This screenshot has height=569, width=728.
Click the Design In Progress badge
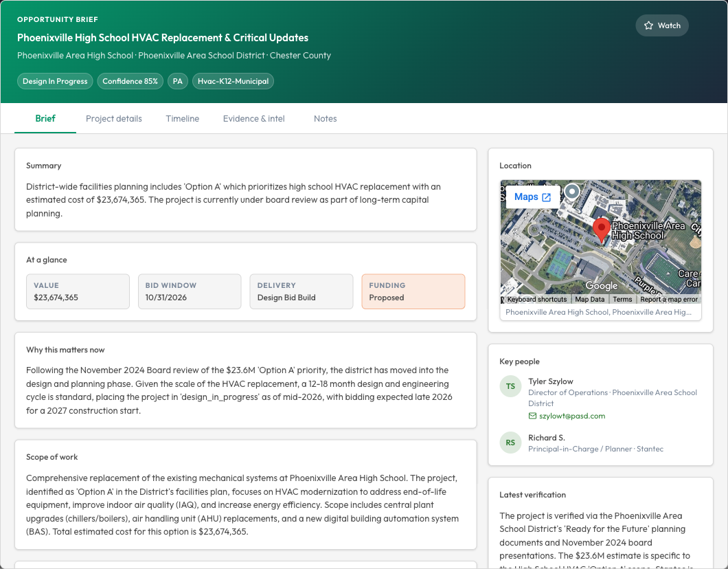pos(55,81)
